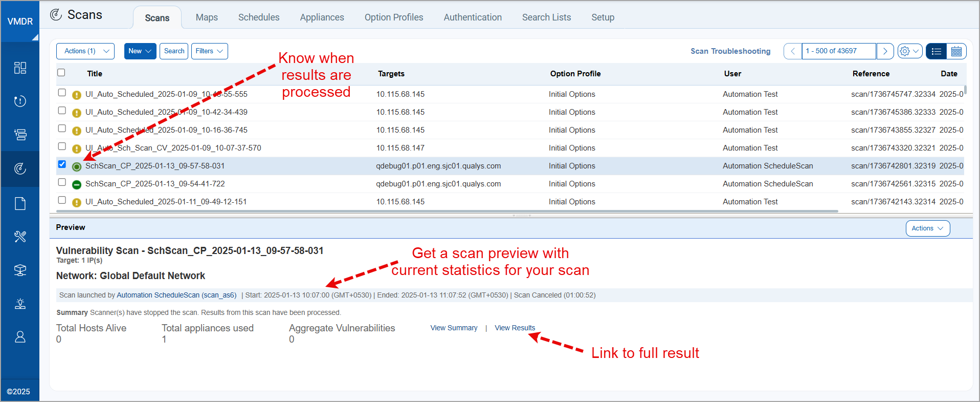Go to the previous page of scans

(793, 51)
